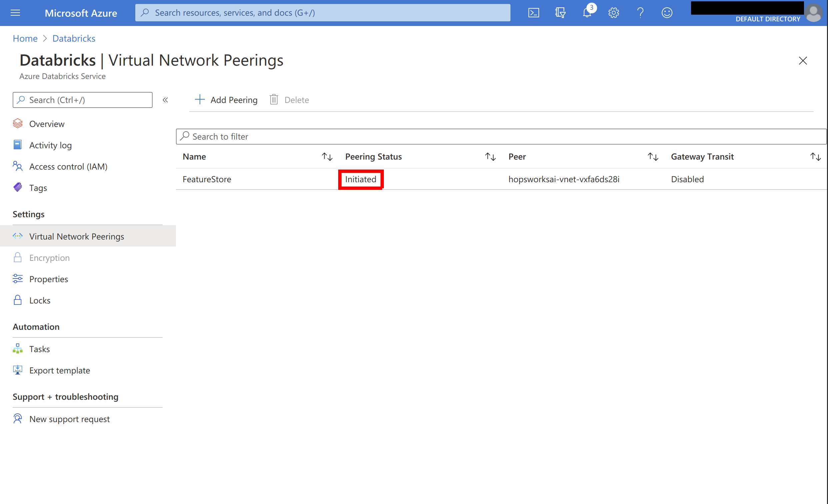Click the Encryption icon in Settings
This screenshot has width=828, height=504.
(x=17, y=257)
